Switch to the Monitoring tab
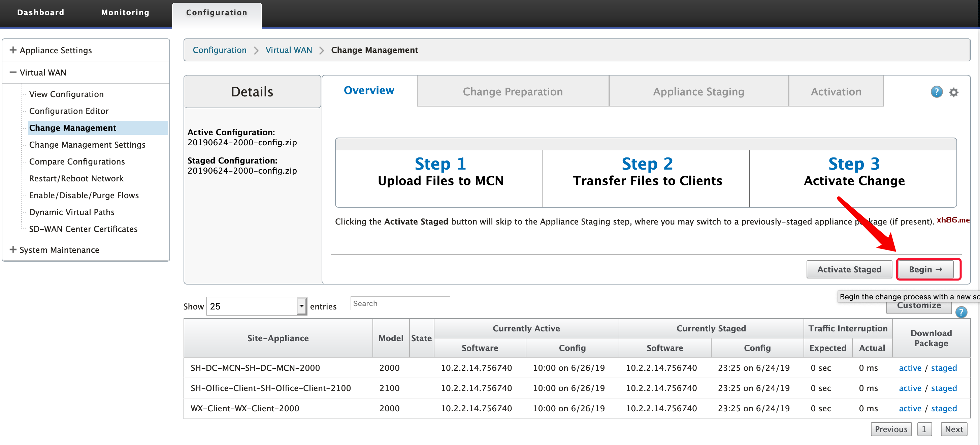Screen dimensions: 980x445 pyautogui.click(x=125, y=12)
